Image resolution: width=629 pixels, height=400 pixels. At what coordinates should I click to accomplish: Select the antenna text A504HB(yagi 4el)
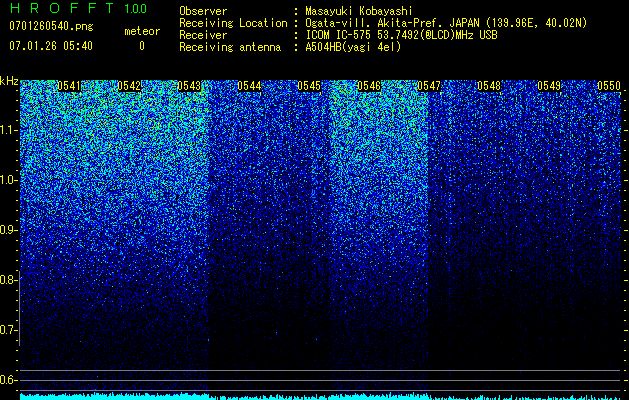tap(353, 47)
